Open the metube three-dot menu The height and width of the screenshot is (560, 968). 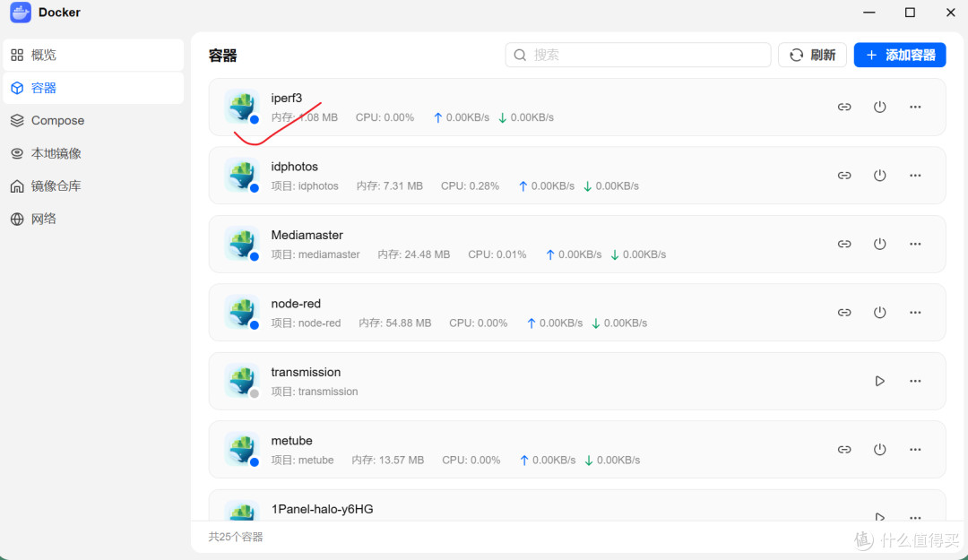click(915, 450)
